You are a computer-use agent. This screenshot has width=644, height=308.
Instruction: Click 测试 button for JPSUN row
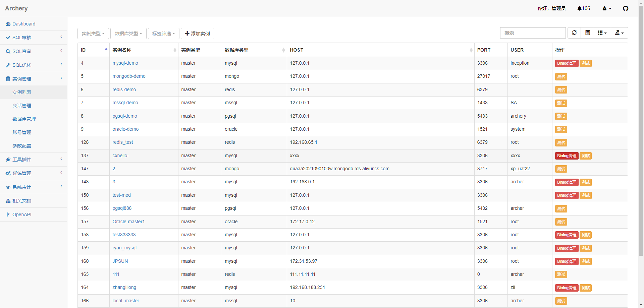(x=586, y=261)
